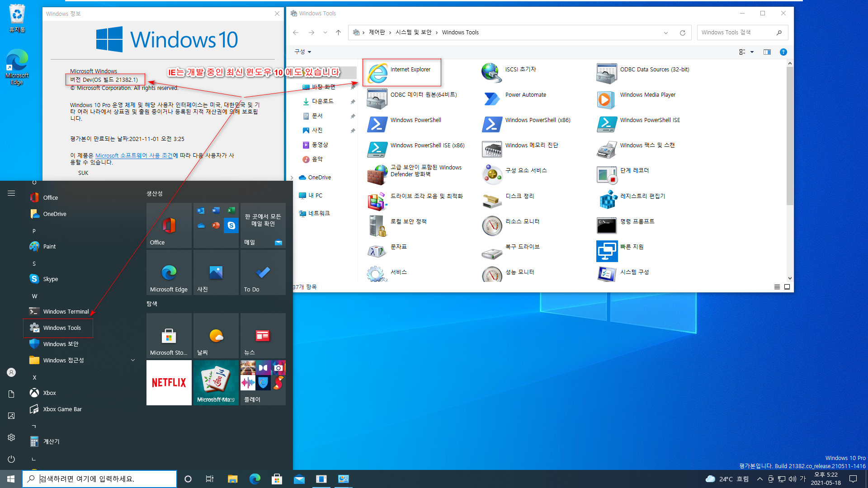
Task: Open ODBC 데이터 원본(64비트) icon
Action: click(377, 98)
